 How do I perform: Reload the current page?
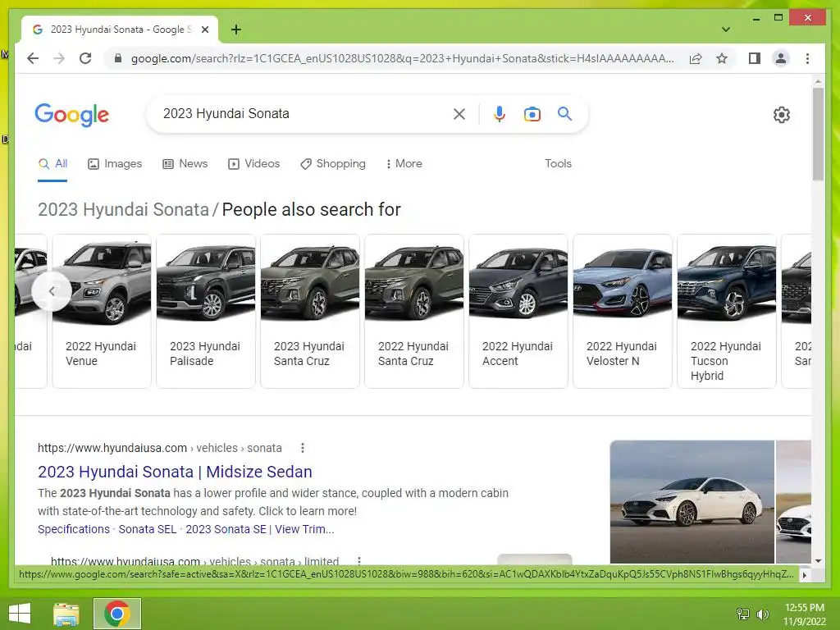pos(85,58)
